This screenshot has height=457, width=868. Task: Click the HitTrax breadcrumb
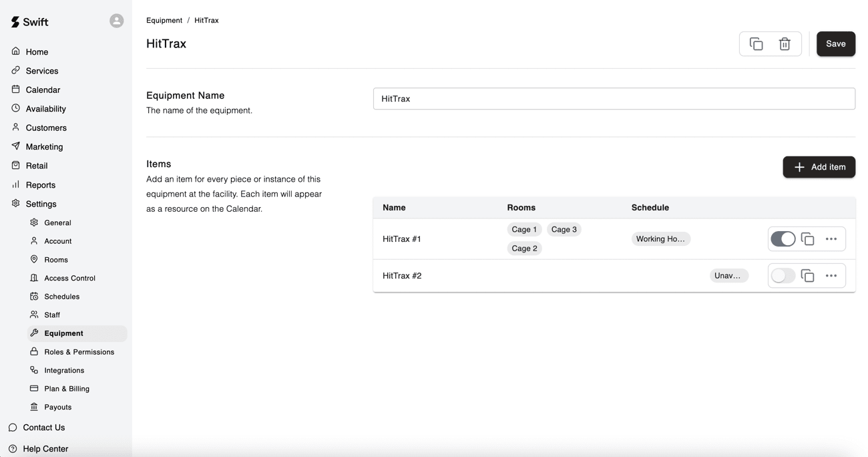[206, 20]
